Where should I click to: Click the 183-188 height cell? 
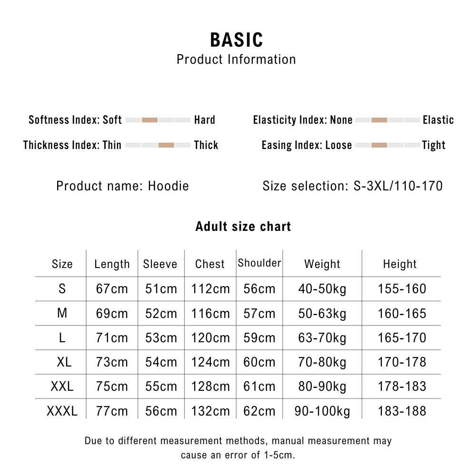click(402, 411)
